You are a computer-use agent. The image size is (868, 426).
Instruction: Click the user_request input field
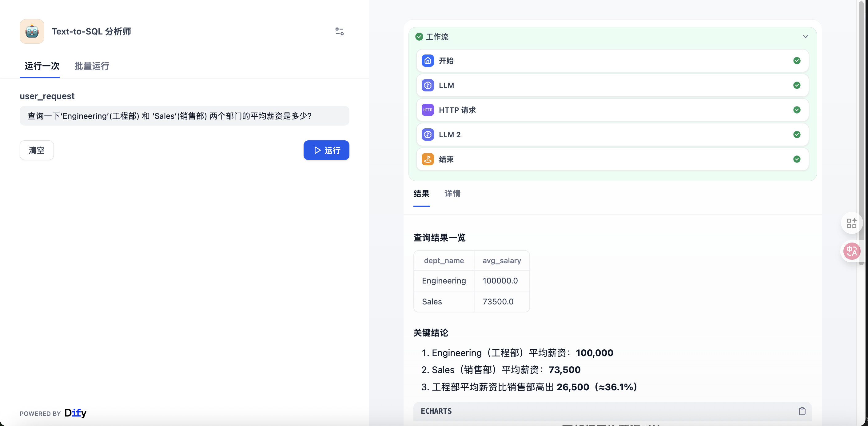pyautogui.click(x=184, y=116)
